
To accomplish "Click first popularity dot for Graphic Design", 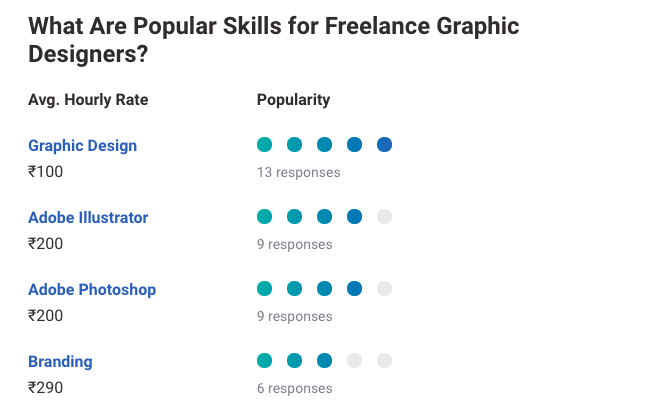I will point(264,145).
